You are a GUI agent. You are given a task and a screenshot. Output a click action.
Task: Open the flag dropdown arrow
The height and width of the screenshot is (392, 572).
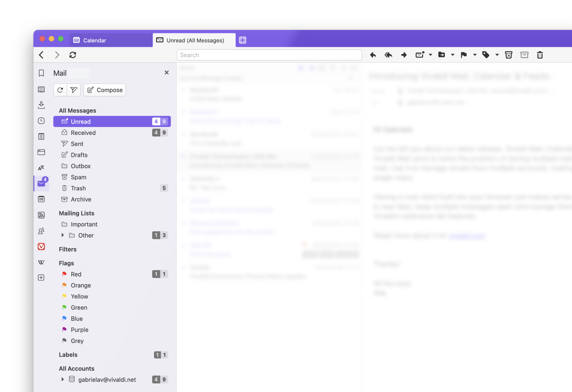474,55
